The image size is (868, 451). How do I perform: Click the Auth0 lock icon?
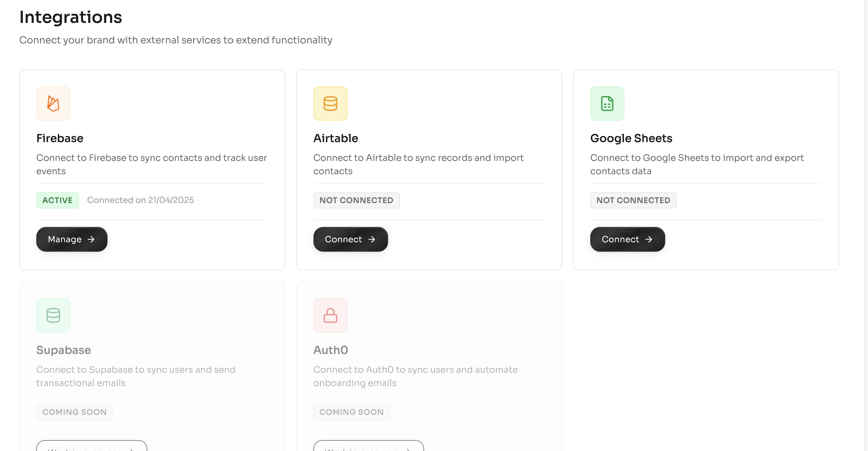pyautogui.click(x=330, y=315)
